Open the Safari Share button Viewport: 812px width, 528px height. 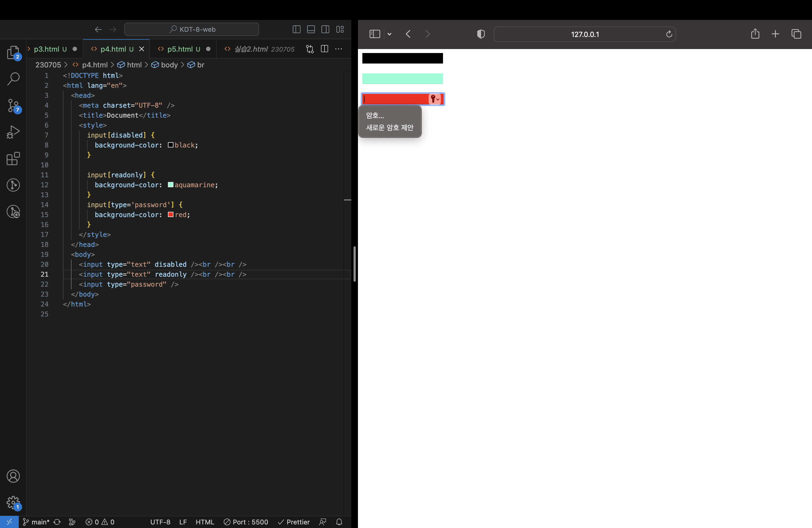click(755, 34)
